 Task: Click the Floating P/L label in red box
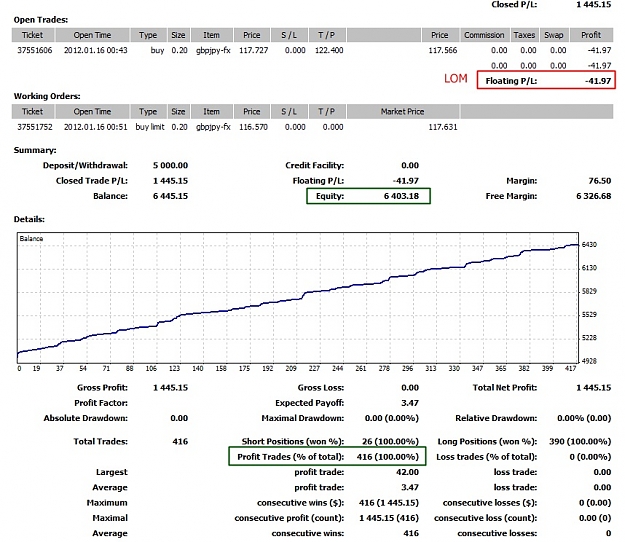click(x=511, y=81)
